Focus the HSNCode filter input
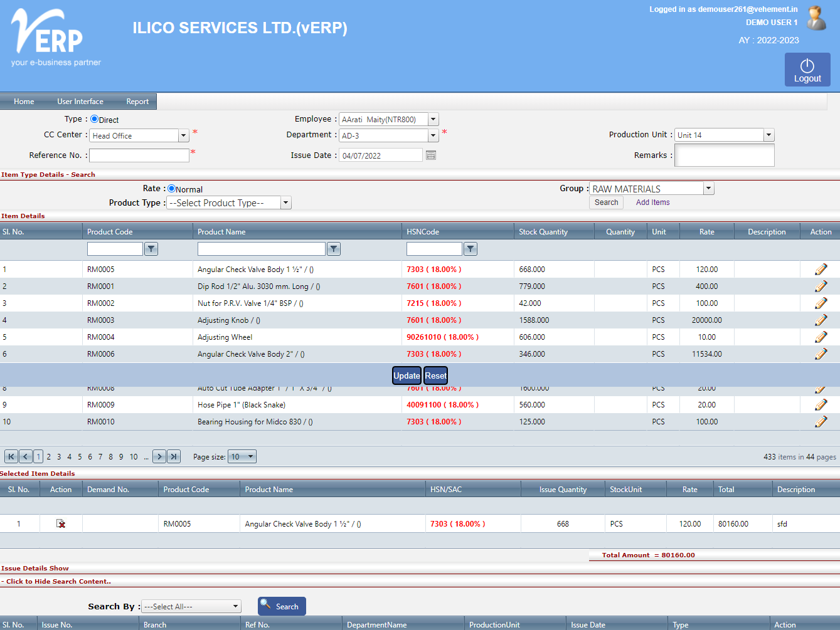 [434, 249]
